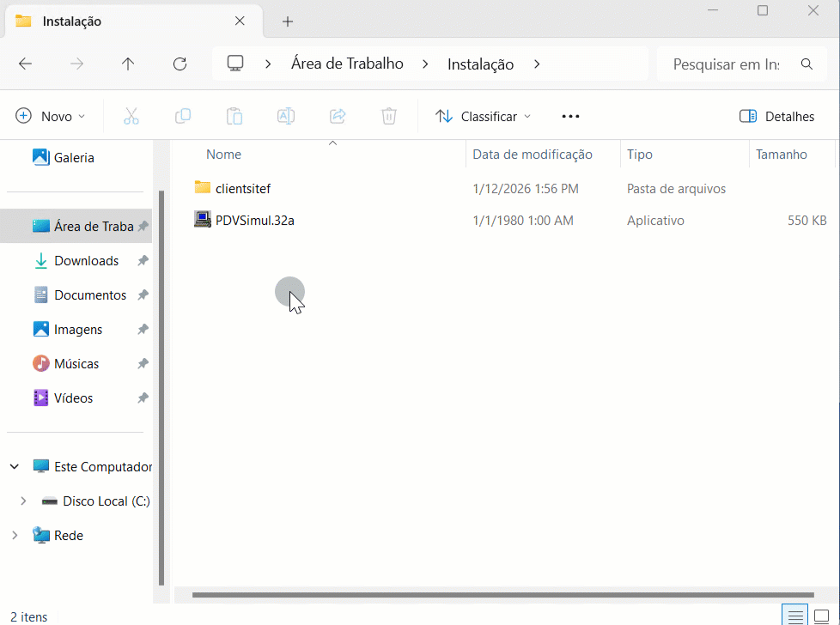Click Área de Trabalho breadcrumb in address bar
This screenshot has height=625, width=840.
click(347, 64)
